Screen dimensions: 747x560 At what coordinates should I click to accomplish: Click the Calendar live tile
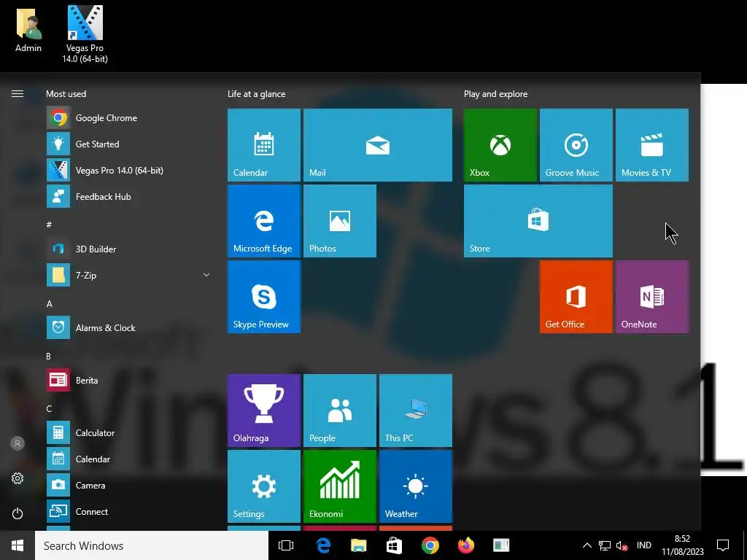[264, 145]
